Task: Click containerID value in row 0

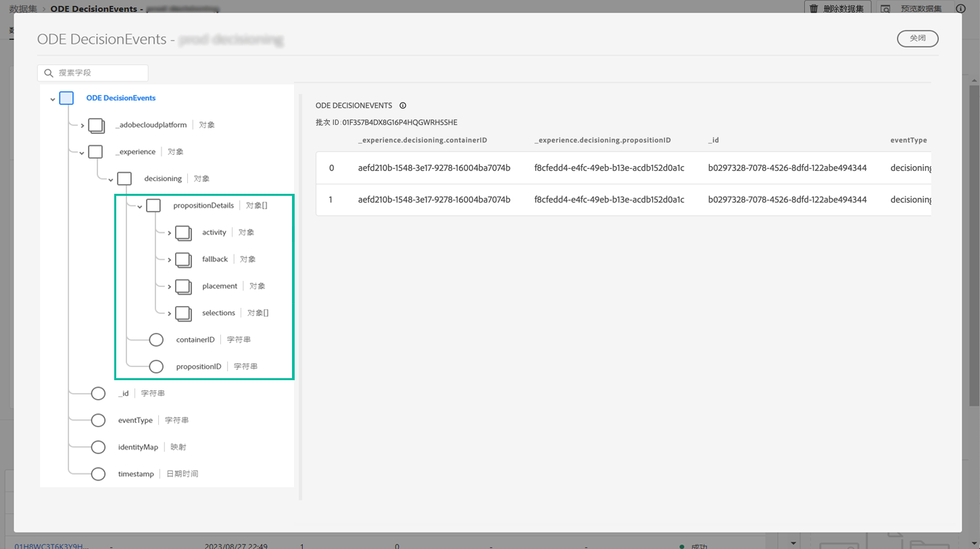Action: (x=434, y=168)
